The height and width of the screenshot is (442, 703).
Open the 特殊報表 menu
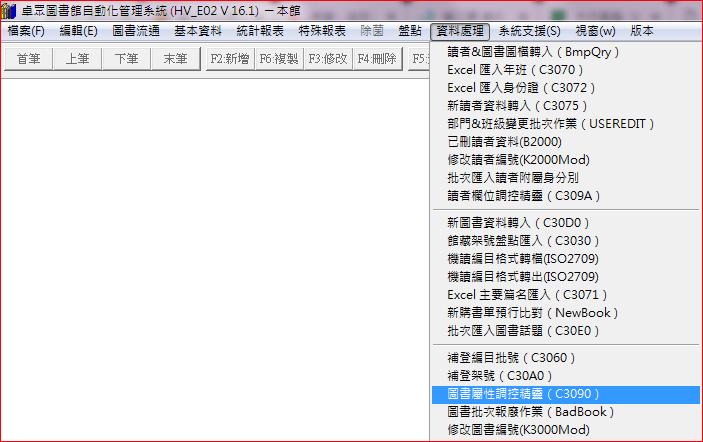(x=322, y=31)
